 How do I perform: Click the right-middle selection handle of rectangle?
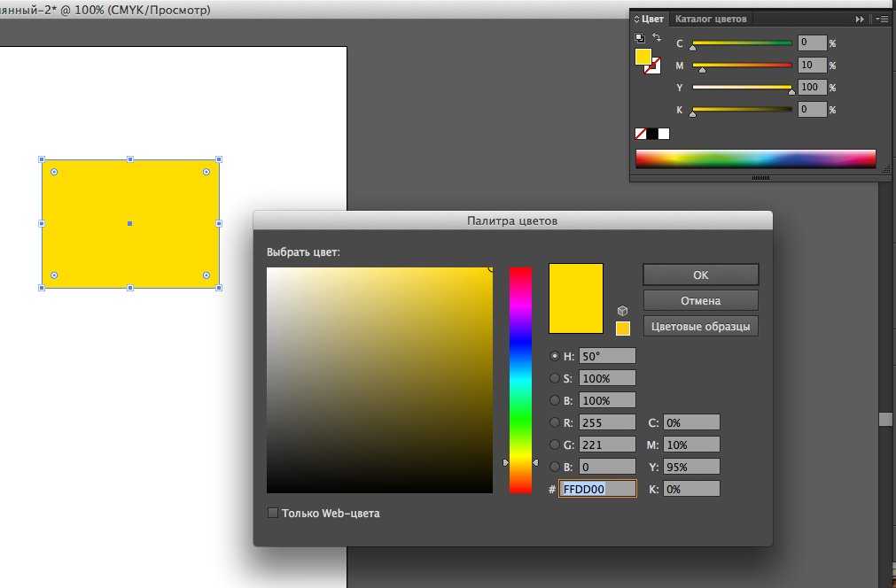[x=219, y=223]
